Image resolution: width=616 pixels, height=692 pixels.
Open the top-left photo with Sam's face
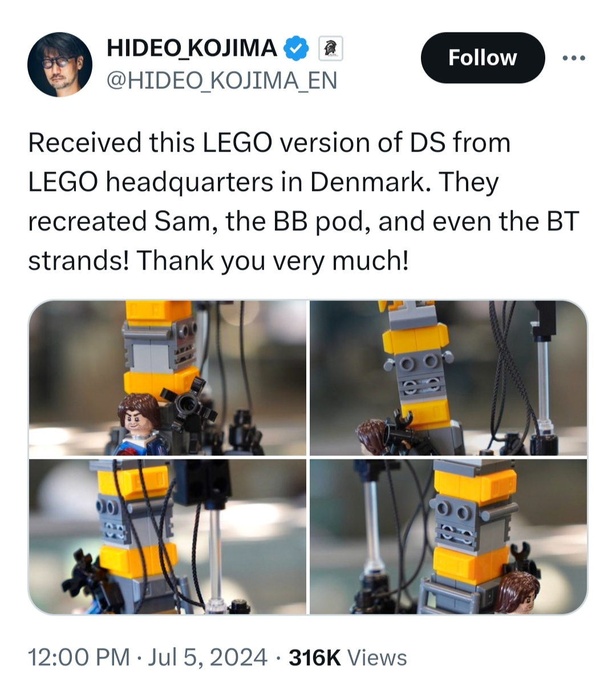(x=168, y=378)
